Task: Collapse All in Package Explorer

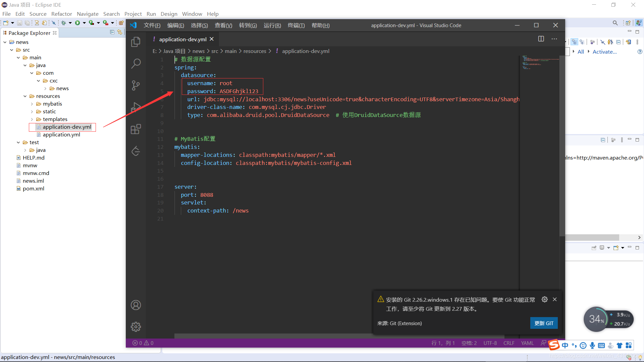Action: coord(112,32)
